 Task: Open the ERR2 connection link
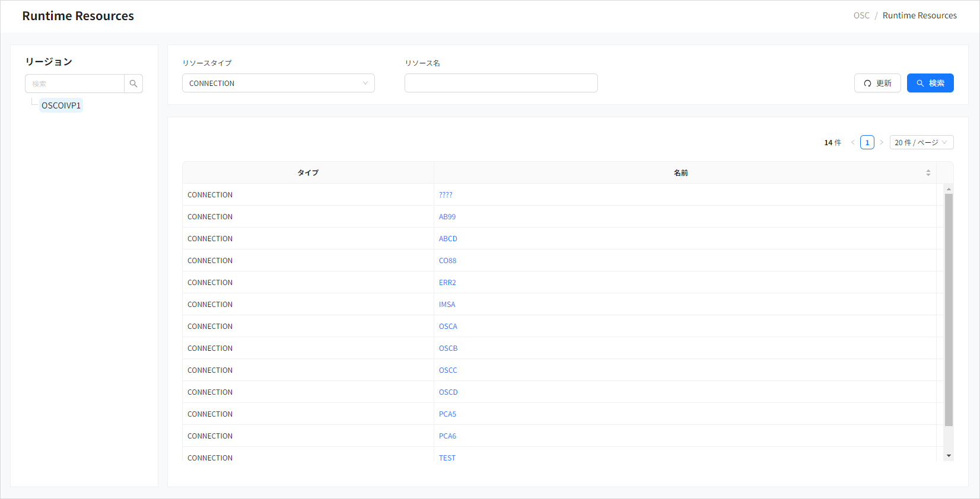click(447, 283)
